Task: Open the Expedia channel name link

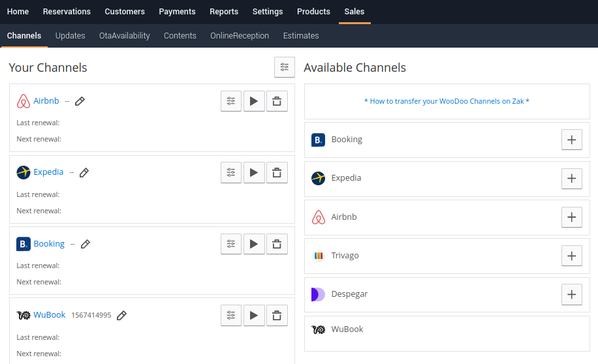Action: point(48,172)
